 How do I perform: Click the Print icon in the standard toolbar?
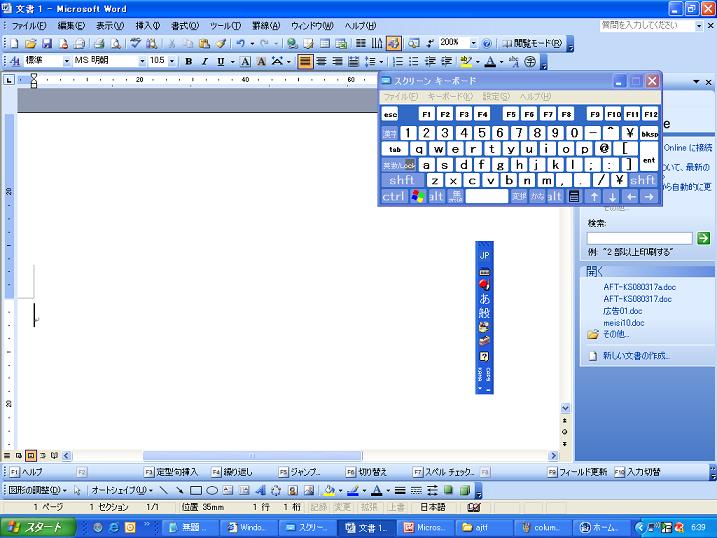(x=99, y=43)
